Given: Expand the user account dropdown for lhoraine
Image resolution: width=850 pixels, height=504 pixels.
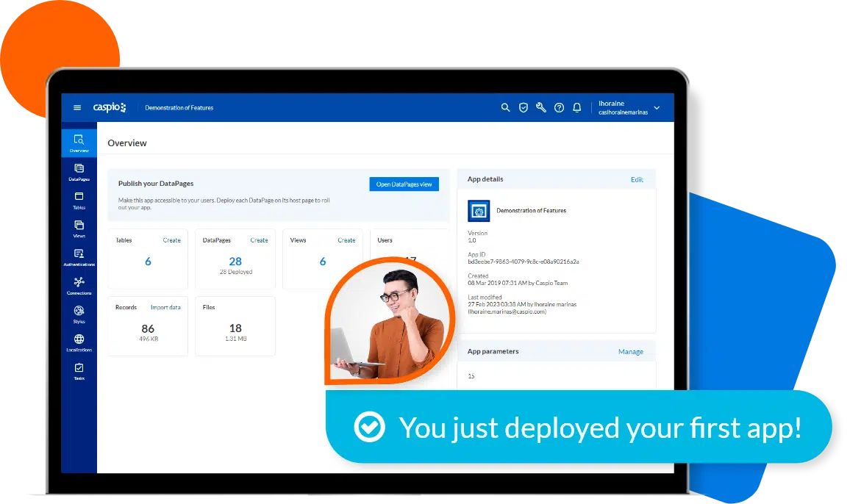Looking at the screenshot, I should pyautogui.click(x=657, y=108).
